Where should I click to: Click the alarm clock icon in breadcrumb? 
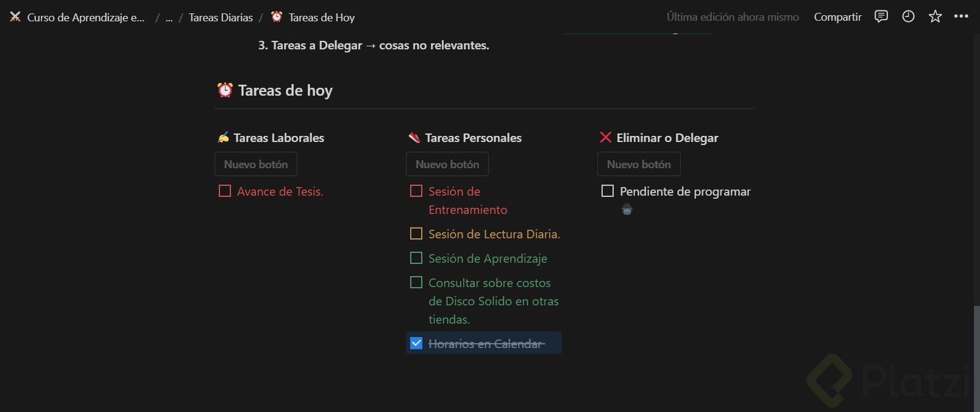click(x=277, y=17)
